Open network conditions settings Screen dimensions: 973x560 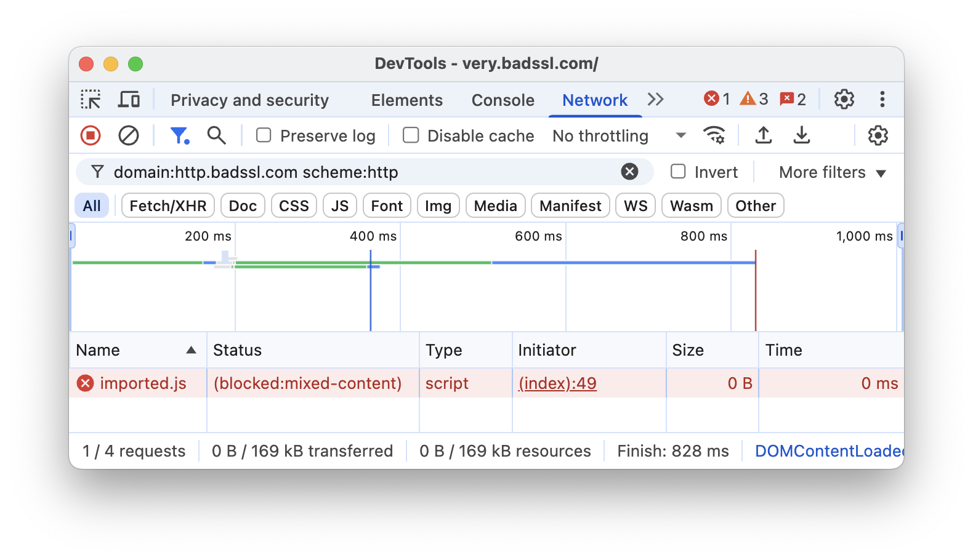coord(714,135)
